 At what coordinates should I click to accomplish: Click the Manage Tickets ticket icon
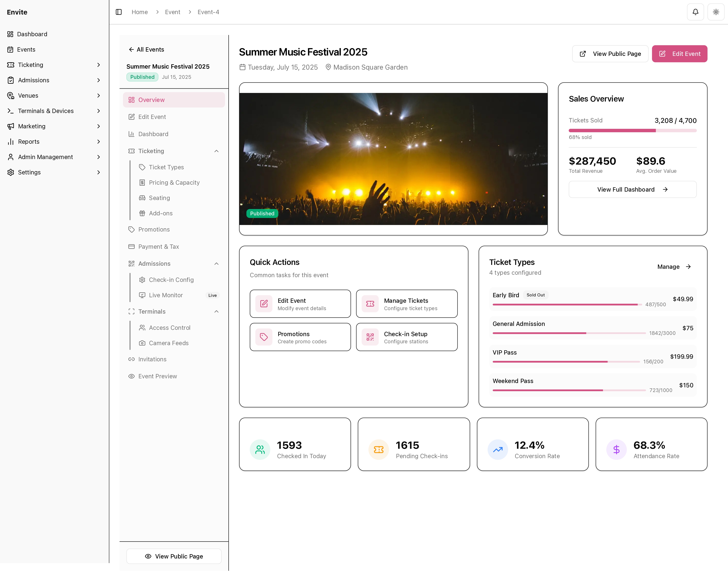[370, 304]
